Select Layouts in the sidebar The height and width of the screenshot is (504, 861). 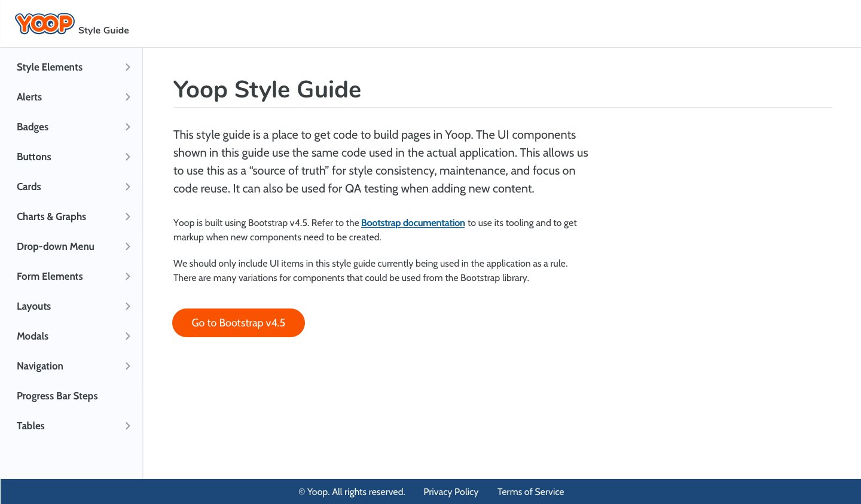[x=34, y=306]
